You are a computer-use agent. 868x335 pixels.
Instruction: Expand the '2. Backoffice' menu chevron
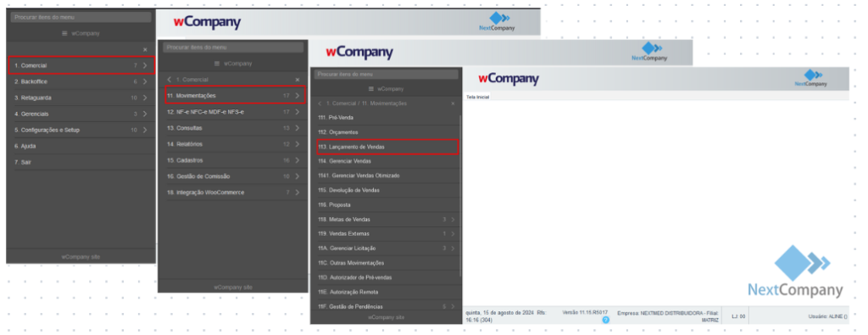144,81
